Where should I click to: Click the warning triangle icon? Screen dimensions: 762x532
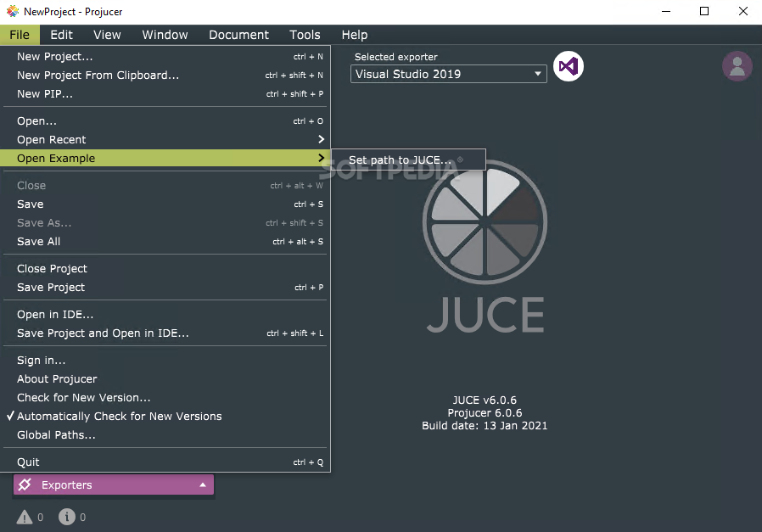coord(25,517)
